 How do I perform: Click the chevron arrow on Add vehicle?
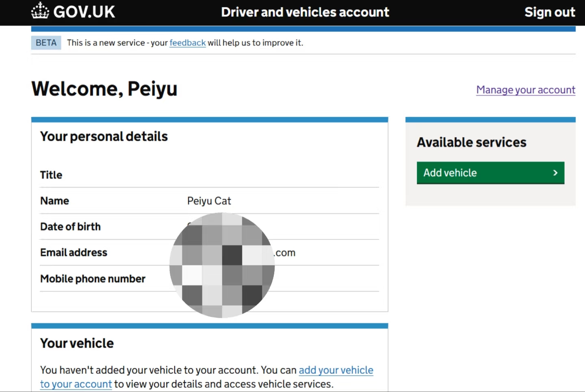coord(555,173)
